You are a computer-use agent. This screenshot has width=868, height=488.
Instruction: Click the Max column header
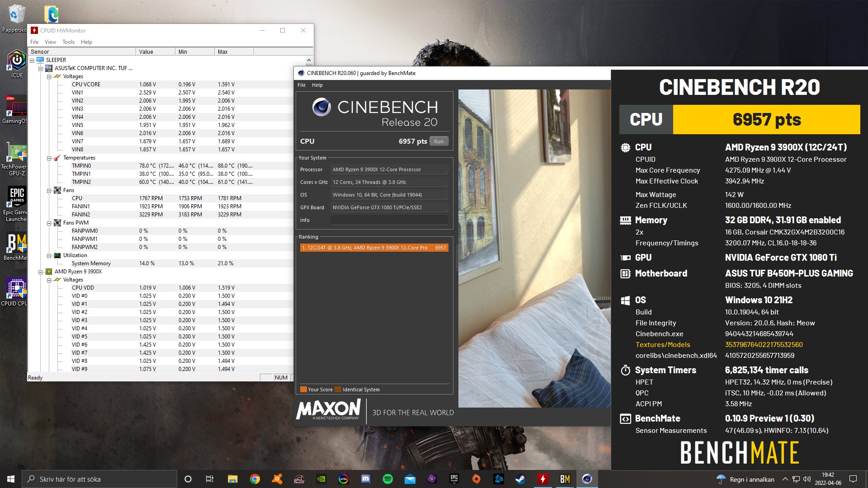click(234, 52)
